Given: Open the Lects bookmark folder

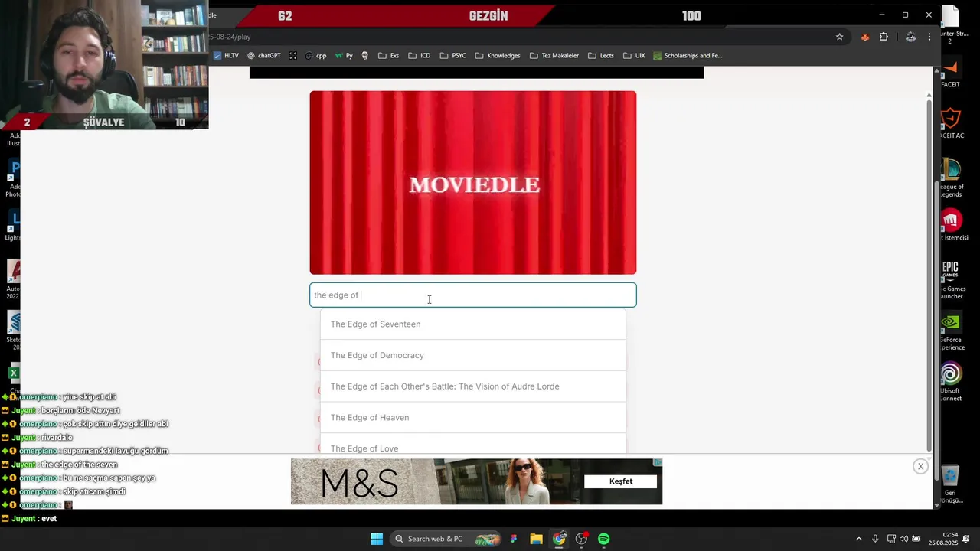Looking at the screenshot, I should point(600,55).
